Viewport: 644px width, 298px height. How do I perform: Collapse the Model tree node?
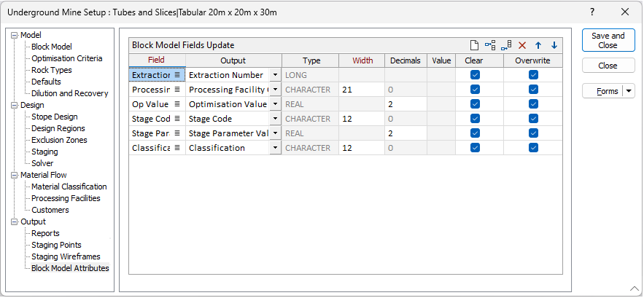15,35
